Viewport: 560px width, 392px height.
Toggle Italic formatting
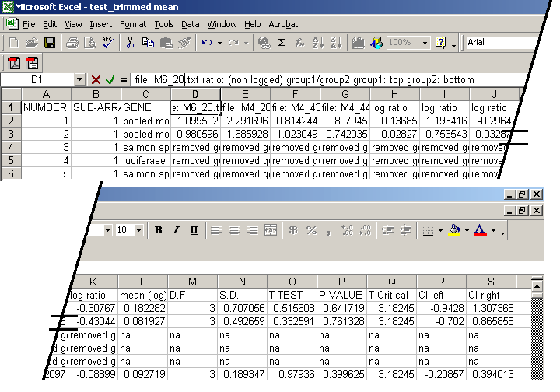(176, 230)
